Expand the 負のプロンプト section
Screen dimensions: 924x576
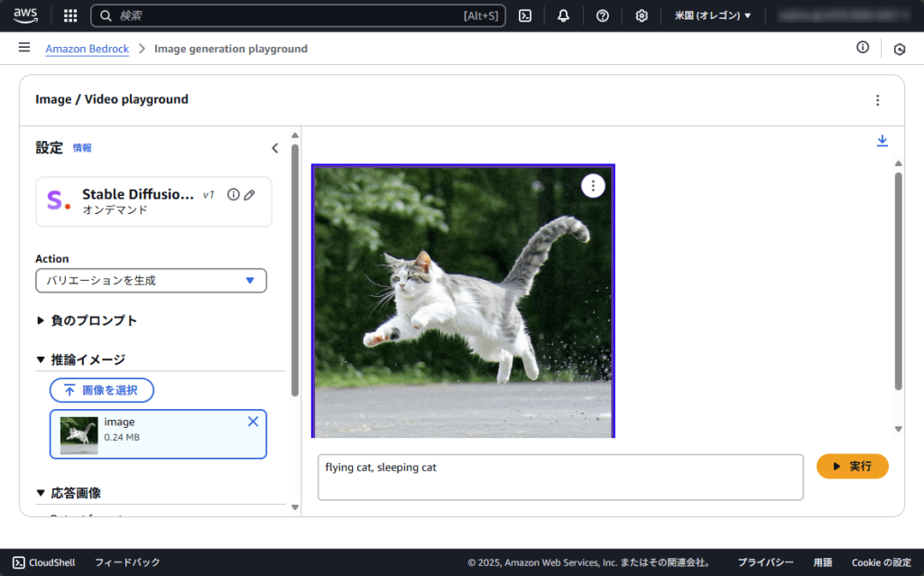click(x=88, y=321)
